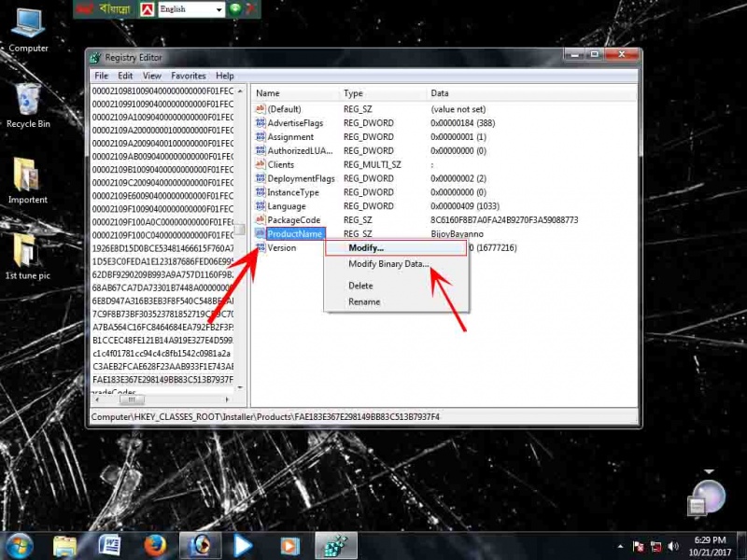Click the (Default) value icon

tap(261, 109)
